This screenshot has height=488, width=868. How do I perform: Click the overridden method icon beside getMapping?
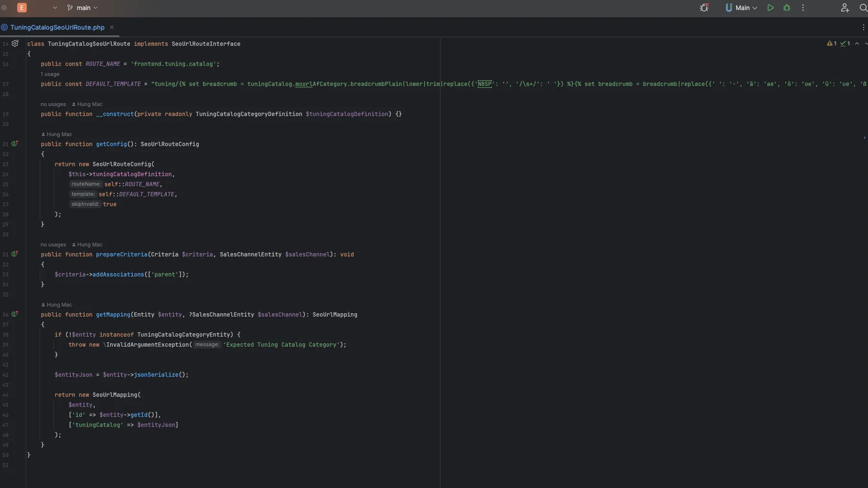click(x=15, y=314)
